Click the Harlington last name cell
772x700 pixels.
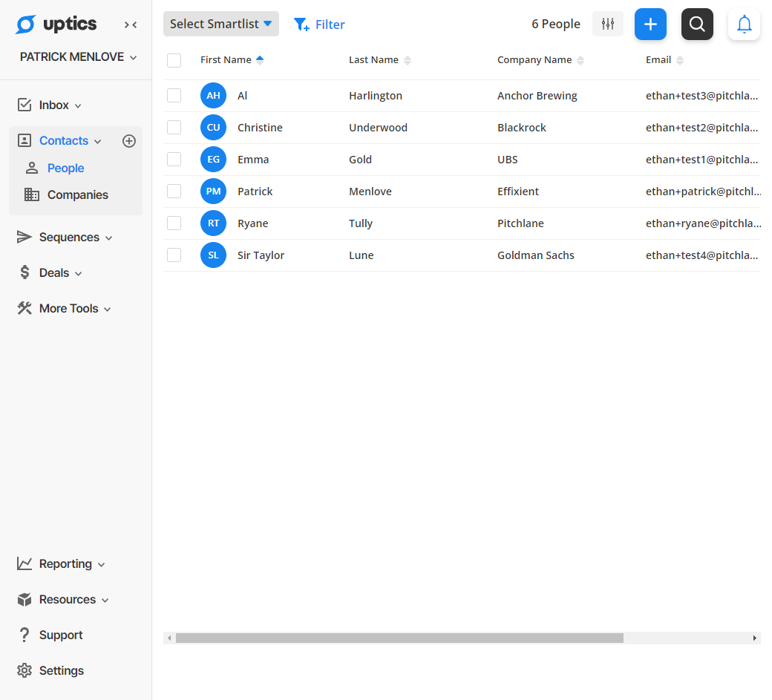tap(376, 96)
